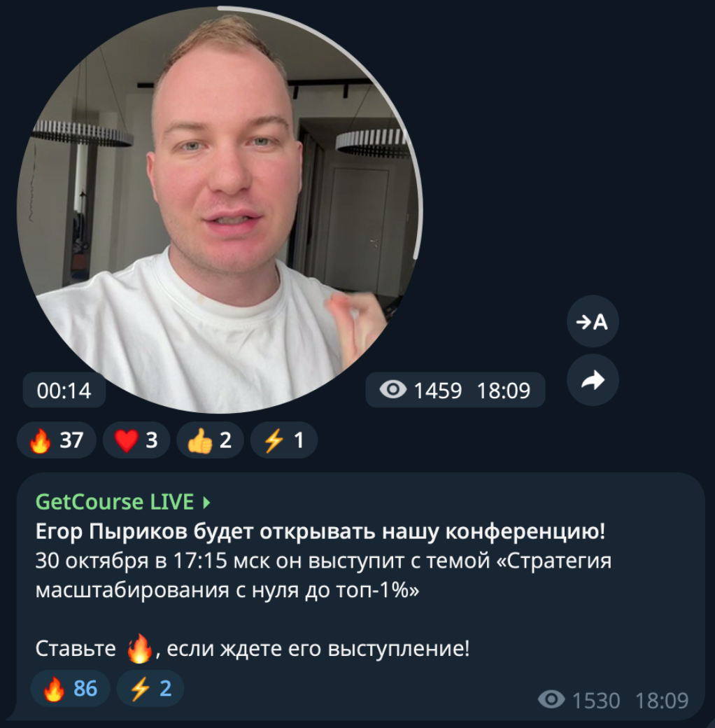Click the forward share arrow button
Viewport: 715px width, 728px height.
pyautogui.click(x=593, y=380)
